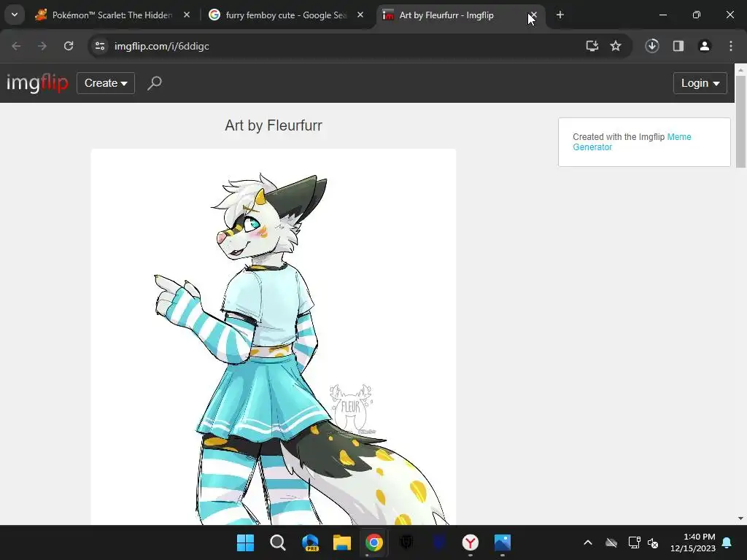This screenshot has height=560, width=747.
Task: Toggle the Chrome side panel
Action: coord(678,46)
